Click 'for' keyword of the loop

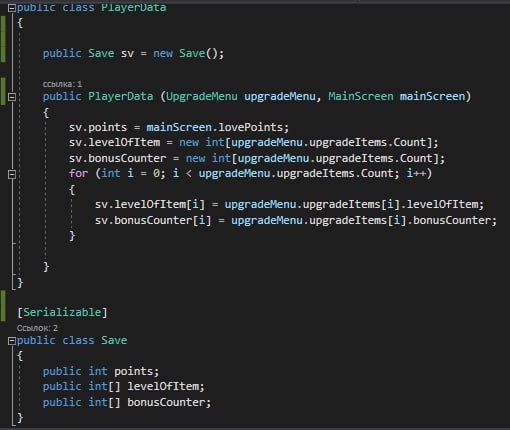(78, 173)
